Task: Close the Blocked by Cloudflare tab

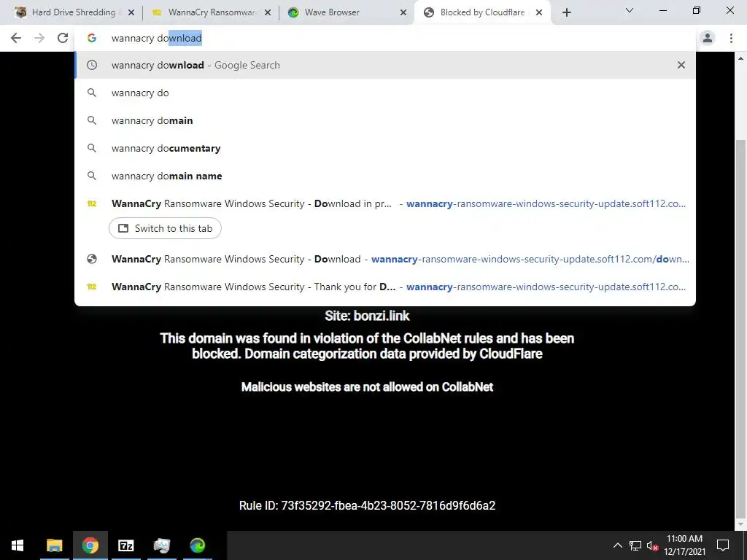Action: (x=539, y=12)
